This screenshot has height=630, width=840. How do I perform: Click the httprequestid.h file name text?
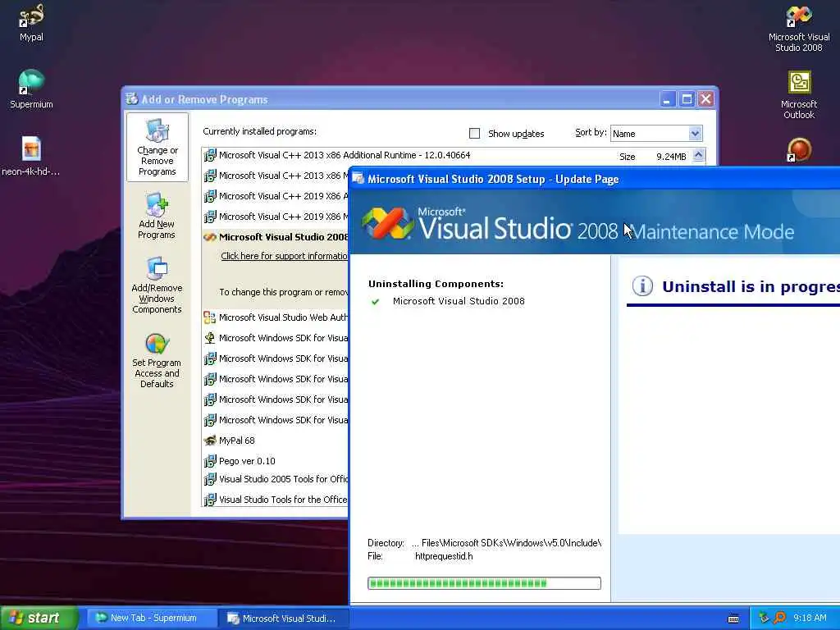coord(444,556)
